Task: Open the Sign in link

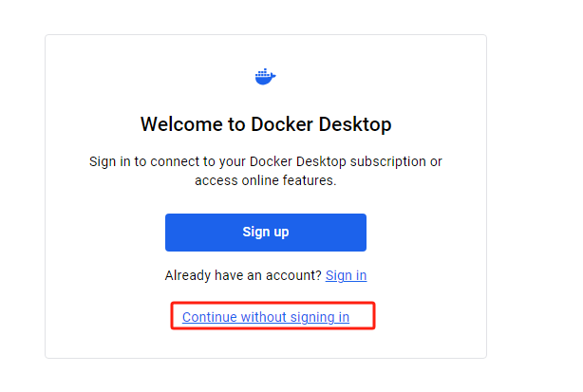Action: pyautogui.click(x=346, y=275)
